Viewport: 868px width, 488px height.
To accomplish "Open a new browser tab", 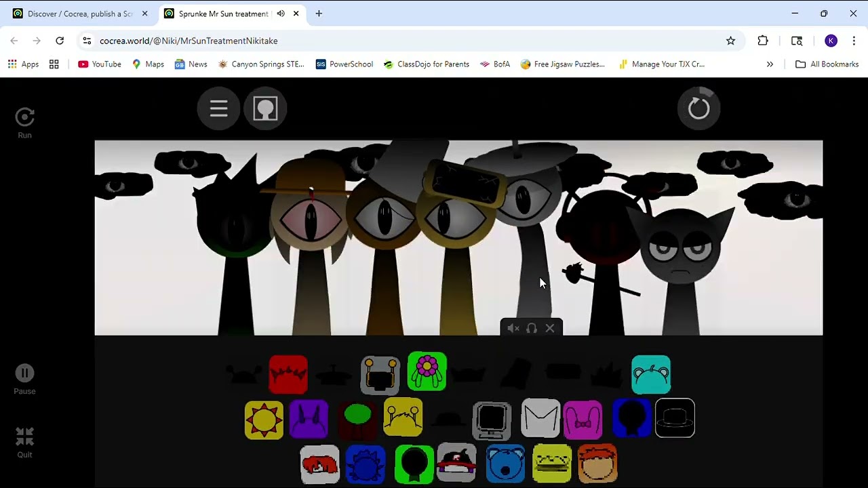I will pyautogui.click(x=319, y=14).
